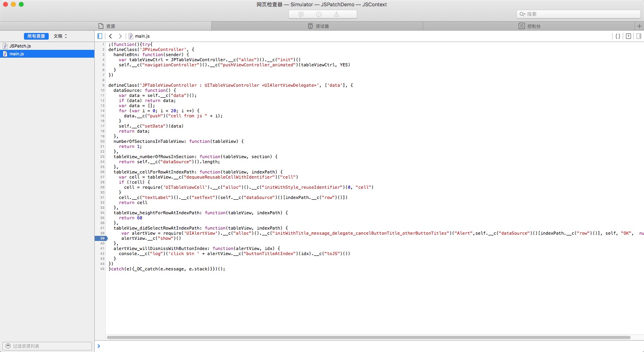Go forward with the right arrow
Viewport: 644px width, 352px height.
tap(120, 36)
